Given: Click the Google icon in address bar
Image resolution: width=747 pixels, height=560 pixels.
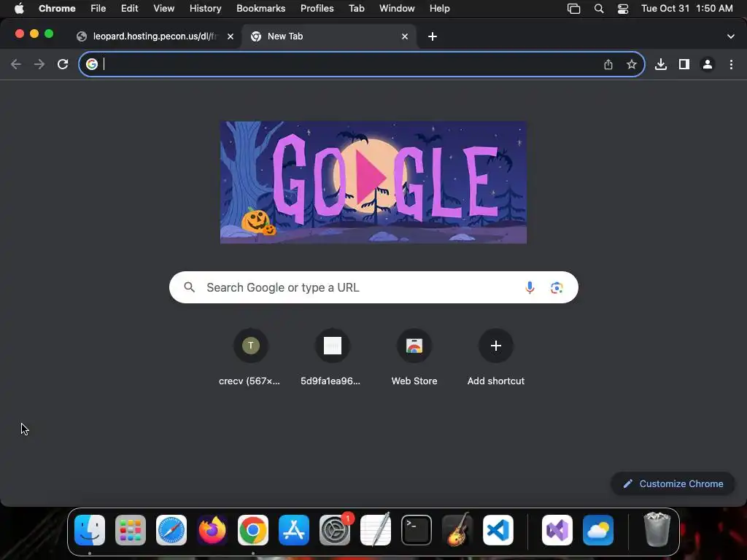Looking at the screenshot, I should point(92,64).
